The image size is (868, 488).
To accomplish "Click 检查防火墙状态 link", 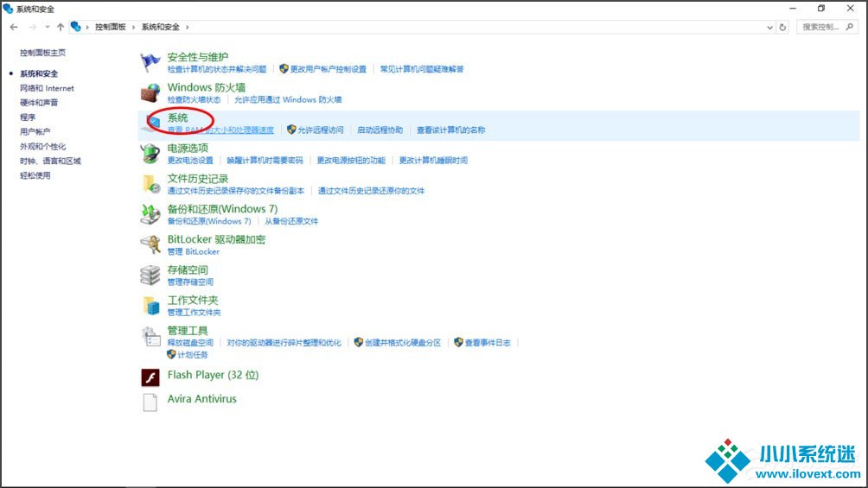I will point(194,99).
